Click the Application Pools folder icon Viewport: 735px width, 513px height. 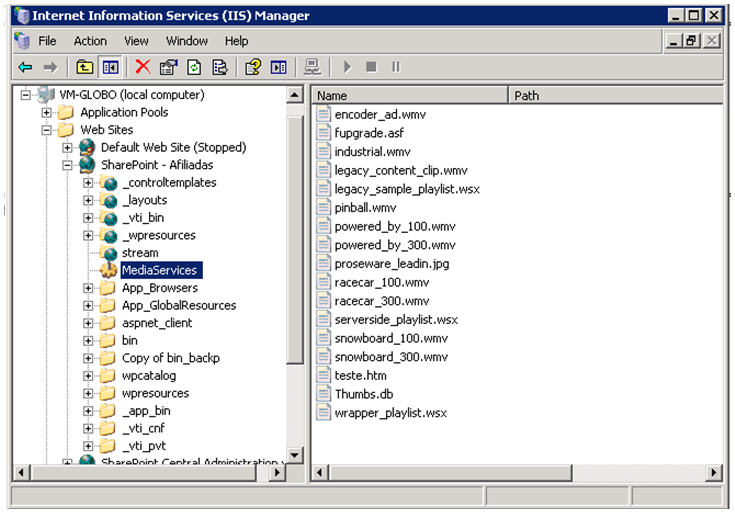pos(66,113)
